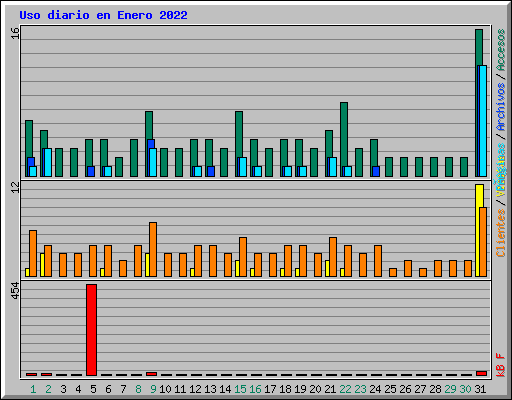Click the 454 scale value label
The height and width of the screenshot is (400, 512).
click(x=15, y=291)
